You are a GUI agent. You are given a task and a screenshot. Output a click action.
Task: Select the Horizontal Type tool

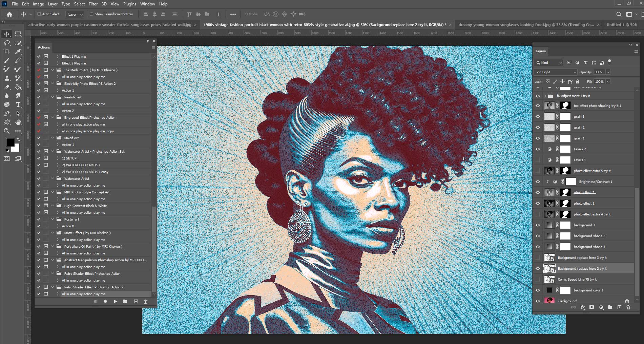click(18, 105)
